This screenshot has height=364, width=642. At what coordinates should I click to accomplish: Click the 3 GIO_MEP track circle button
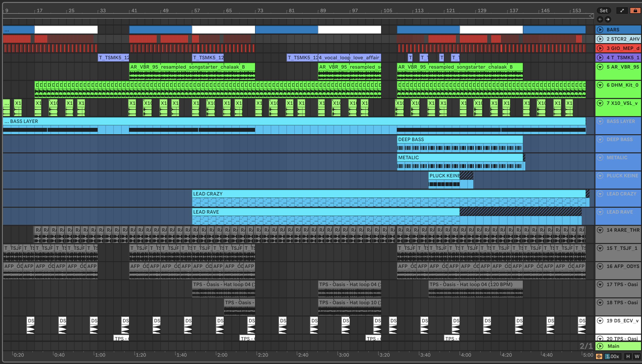[x=600, y=48]
